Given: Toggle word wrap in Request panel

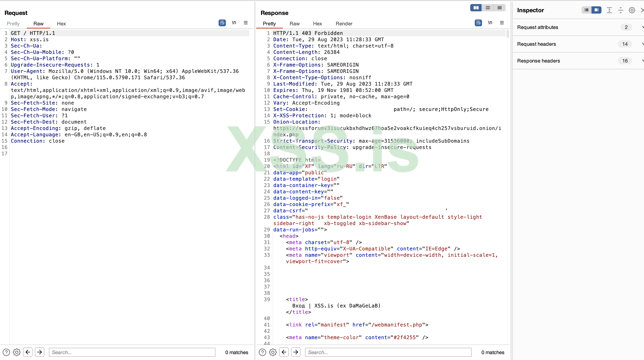Looking at the screenshot, I should point(222,23).
